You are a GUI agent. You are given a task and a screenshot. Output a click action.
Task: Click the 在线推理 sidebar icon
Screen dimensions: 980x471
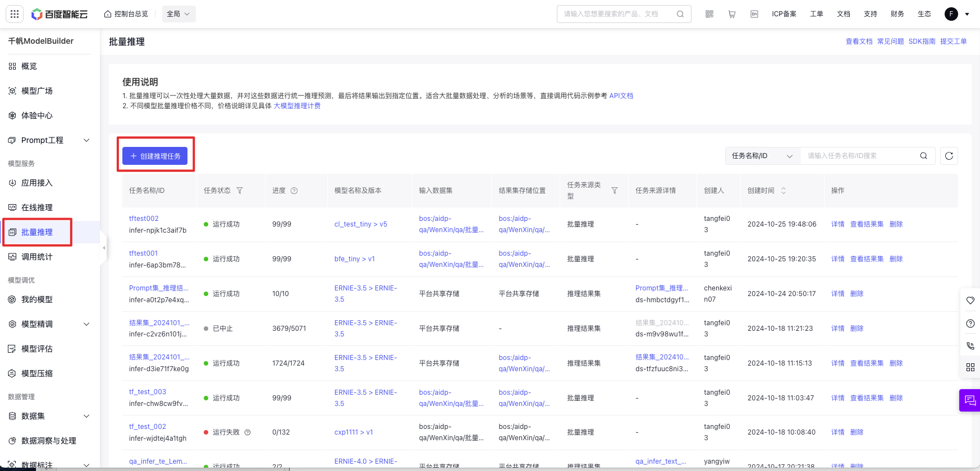(x=12, y=207)
